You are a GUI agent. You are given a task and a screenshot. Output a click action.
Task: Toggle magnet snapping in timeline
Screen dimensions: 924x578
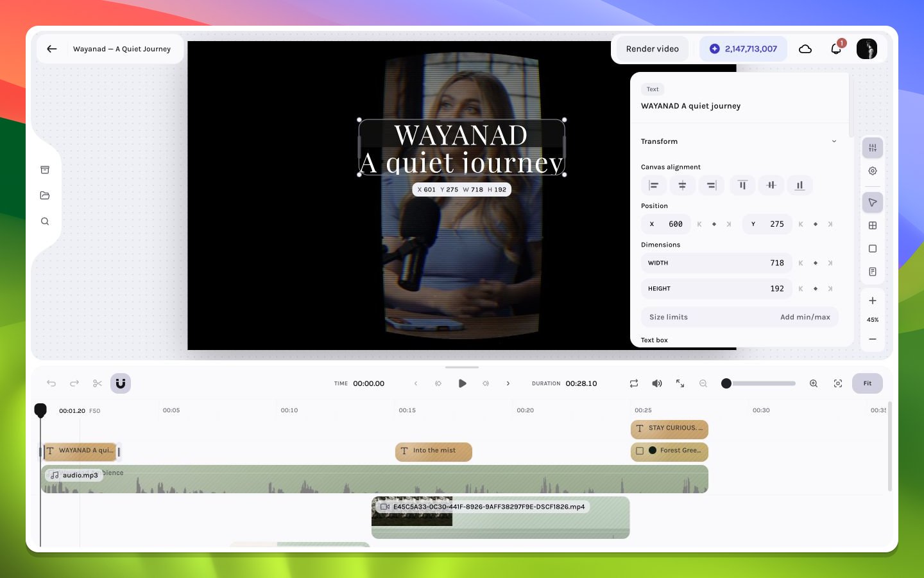click(x=121, y=383)
